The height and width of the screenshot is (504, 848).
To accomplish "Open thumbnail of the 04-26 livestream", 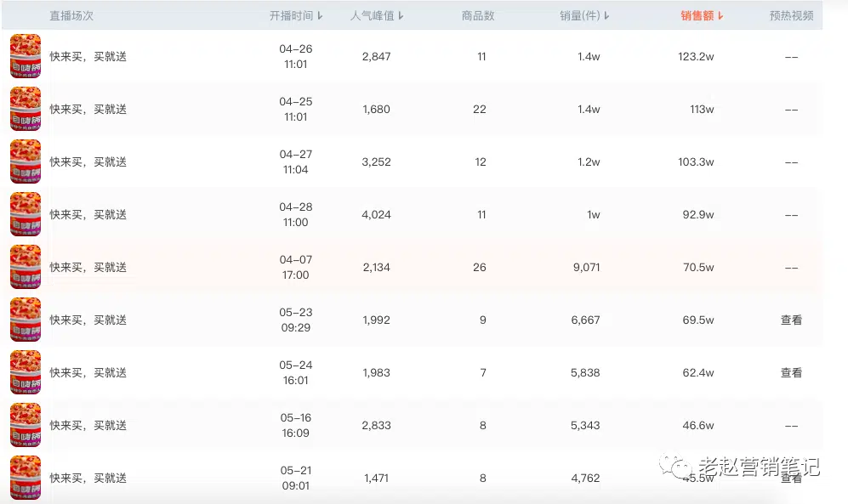I will pos(26,56).
